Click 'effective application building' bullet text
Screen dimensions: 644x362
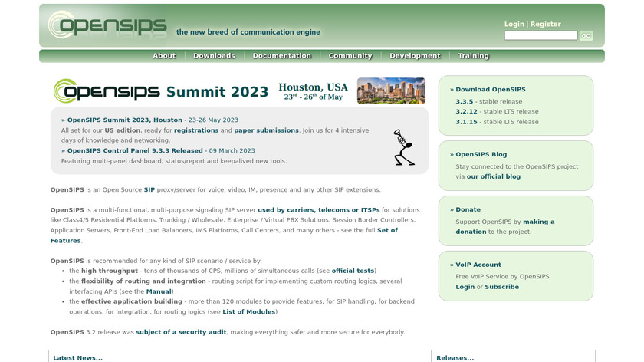pyautogui.click(x=131, y=301)
